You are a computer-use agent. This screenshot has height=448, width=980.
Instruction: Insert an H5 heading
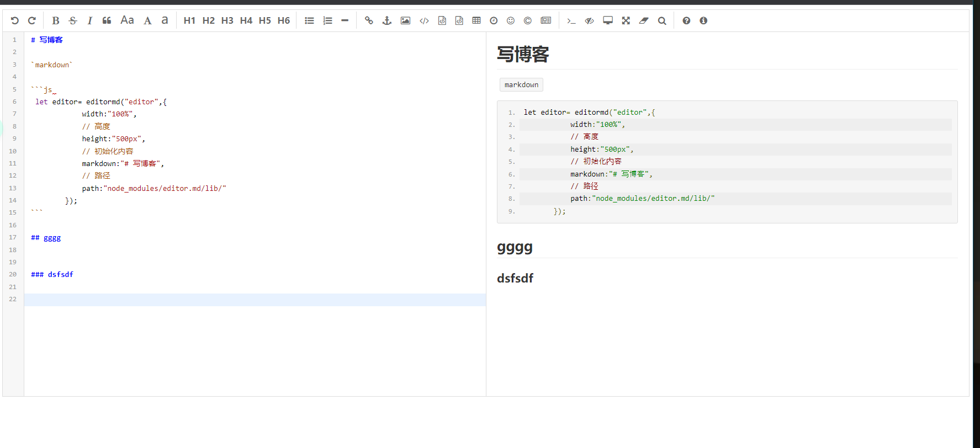tap(265, 20)
